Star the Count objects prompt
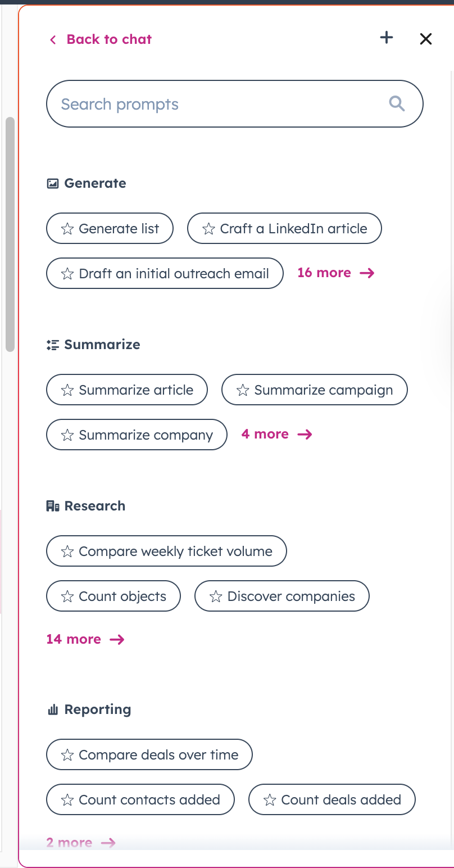Viewport: 454px width, 868px height. [67, 596]
